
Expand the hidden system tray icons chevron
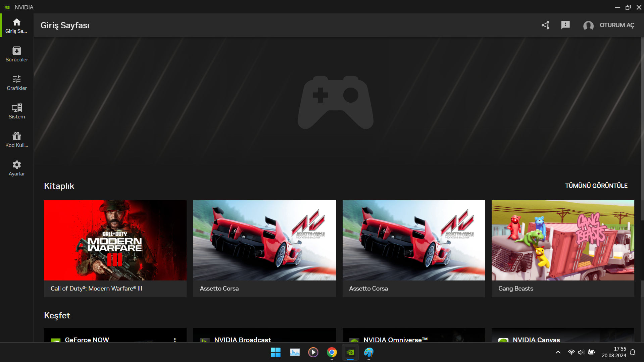(558, 352)
